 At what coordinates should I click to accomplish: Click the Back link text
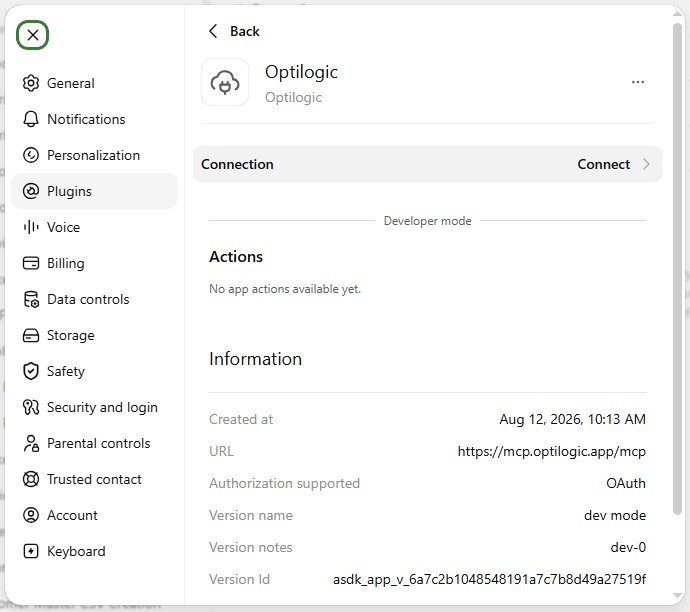pos(245,31)
